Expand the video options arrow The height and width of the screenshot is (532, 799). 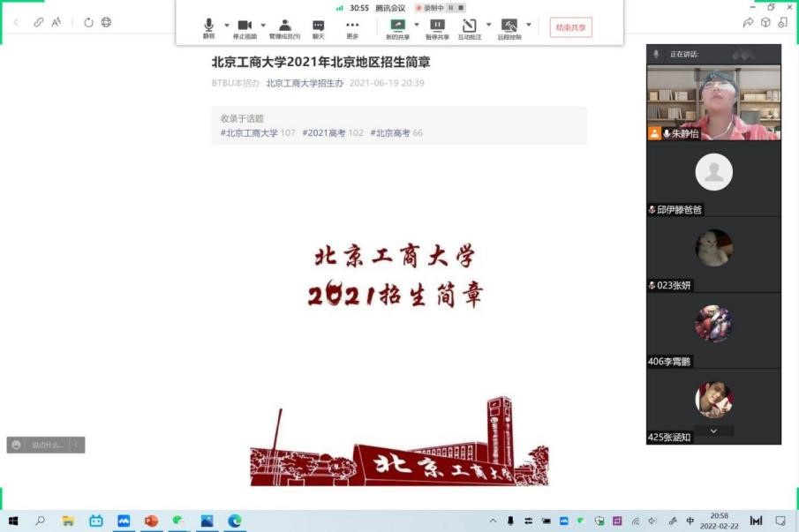pos(263,25)
